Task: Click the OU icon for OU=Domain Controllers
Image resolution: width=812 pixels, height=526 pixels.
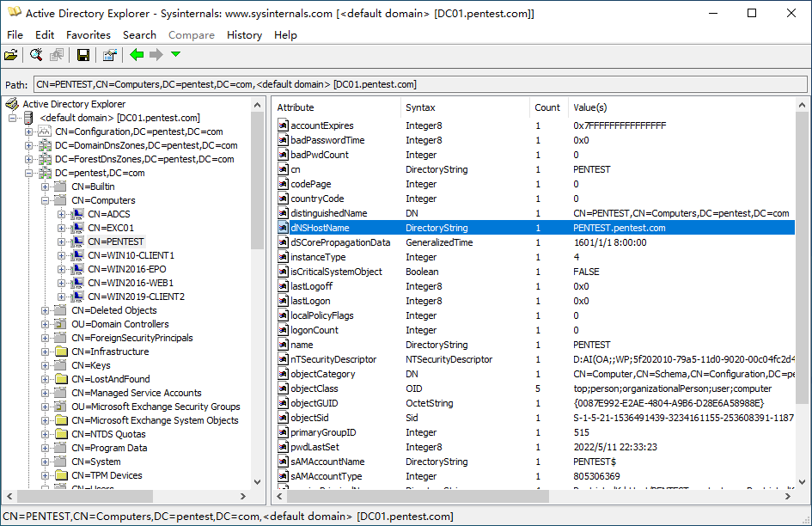Action: [x=61, y=324]
